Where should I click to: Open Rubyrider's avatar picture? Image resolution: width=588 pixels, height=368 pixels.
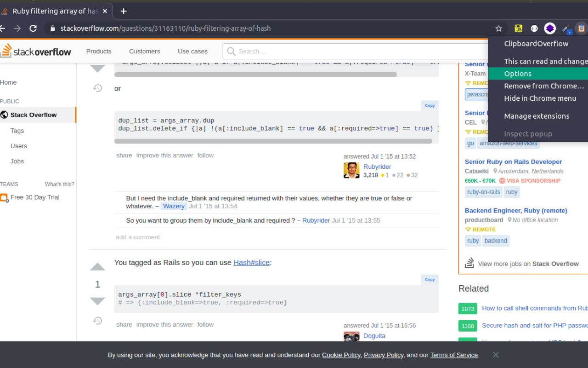(351, 170)
